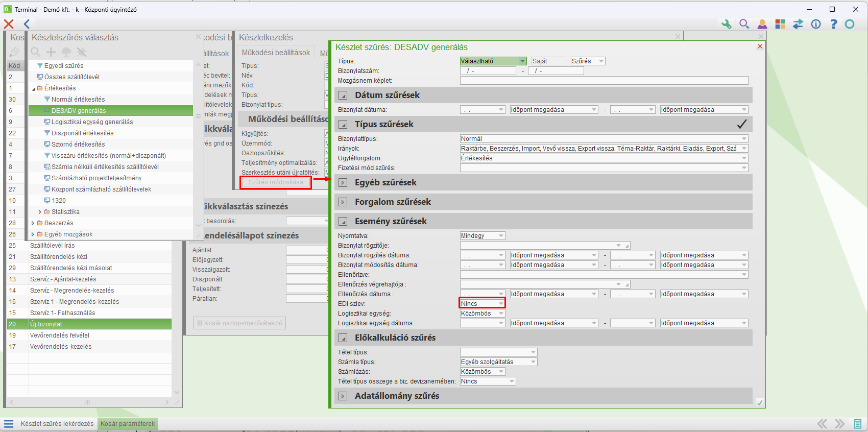Collapse the Típus szűrések section
868x432 pixels.
343,125
